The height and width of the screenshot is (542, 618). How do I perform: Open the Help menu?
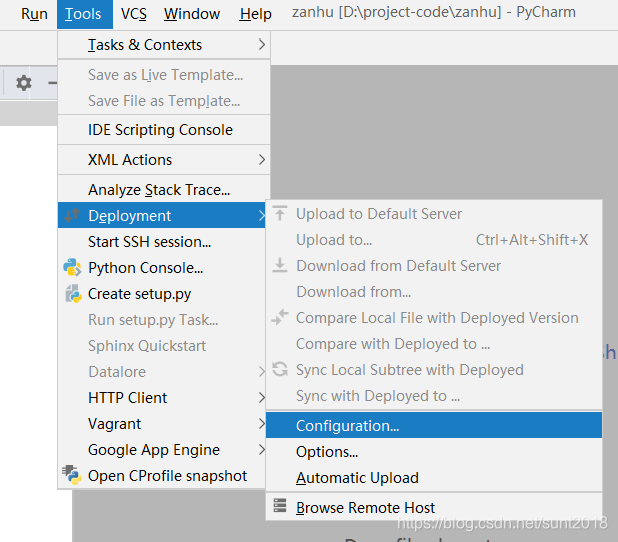click(x=255, y=14)
